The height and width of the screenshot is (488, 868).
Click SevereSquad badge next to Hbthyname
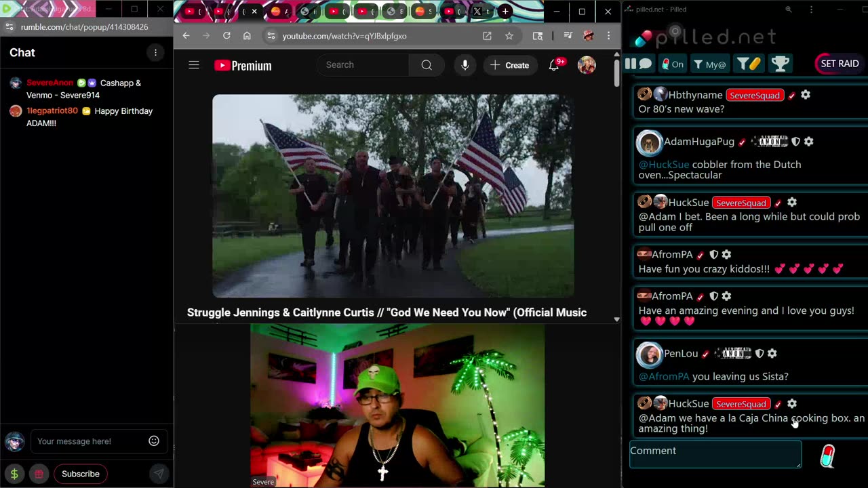click(x=755, y=96)
